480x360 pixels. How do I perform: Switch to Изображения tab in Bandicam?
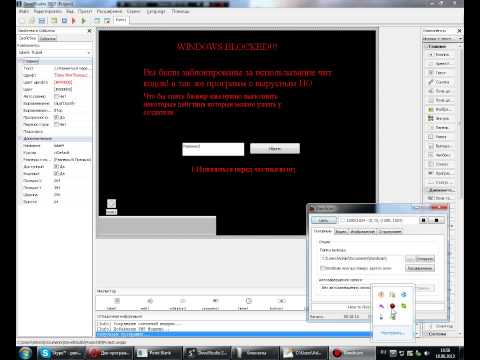(363, 231)
